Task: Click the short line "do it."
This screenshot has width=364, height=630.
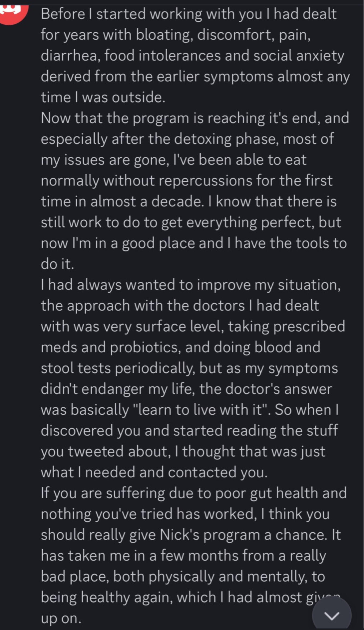Action: point(57,264)
